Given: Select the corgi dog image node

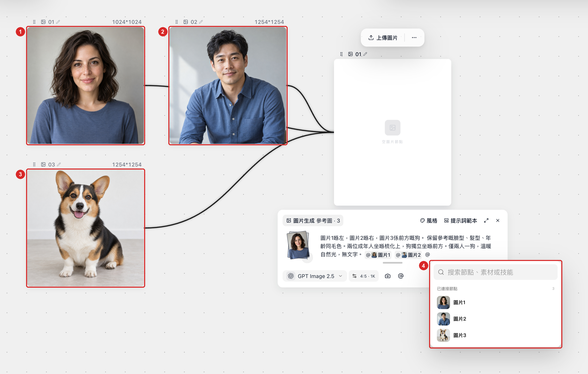Looking at the screenshot, I should coord(85,228).
